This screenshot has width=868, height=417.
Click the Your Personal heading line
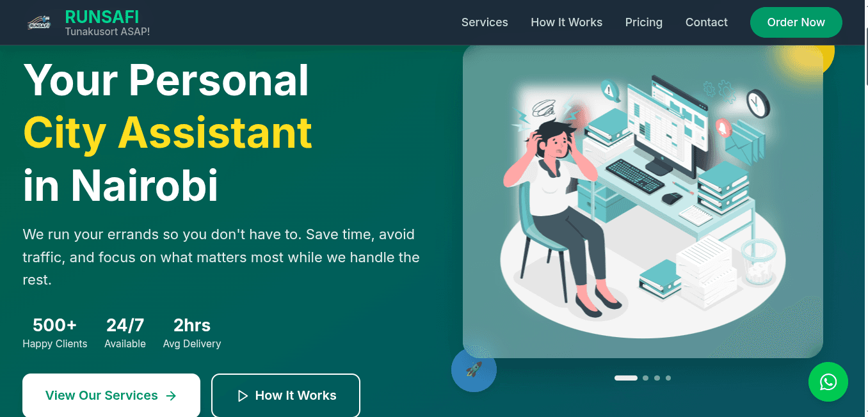166,80
